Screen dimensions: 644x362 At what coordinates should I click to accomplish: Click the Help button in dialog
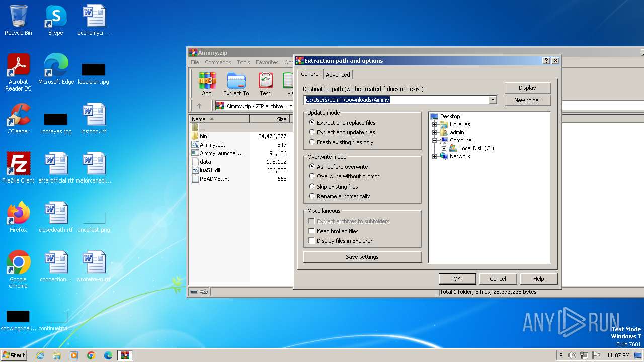tap(538, 279)
